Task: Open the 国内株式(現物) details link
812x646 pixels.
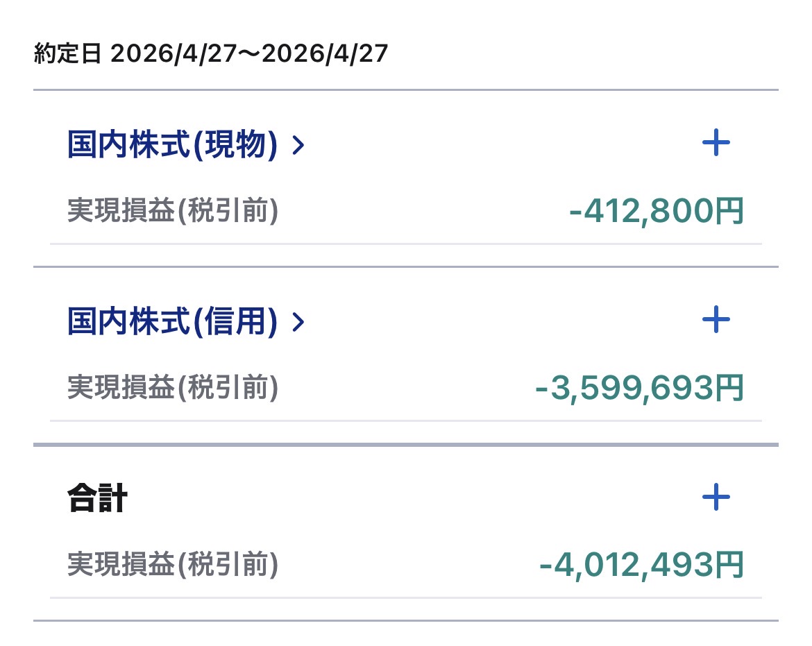Action: coord(173,145)
